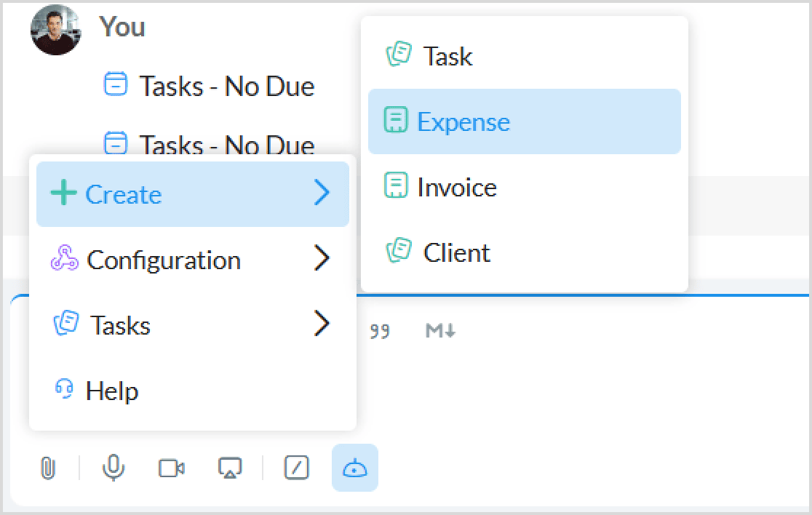Click the You sender name
Viewport: 812px width, 515px height.
122,27
